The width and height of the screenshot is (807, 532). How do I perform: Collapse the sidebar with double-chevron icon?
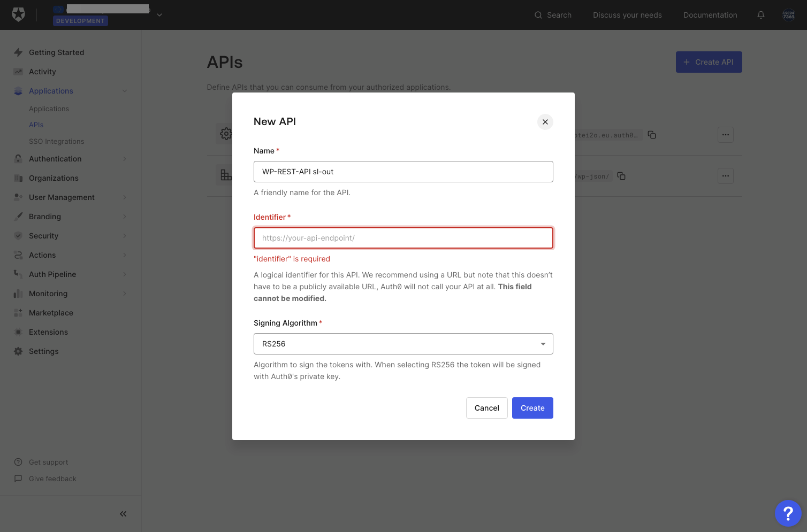point(123,514)
